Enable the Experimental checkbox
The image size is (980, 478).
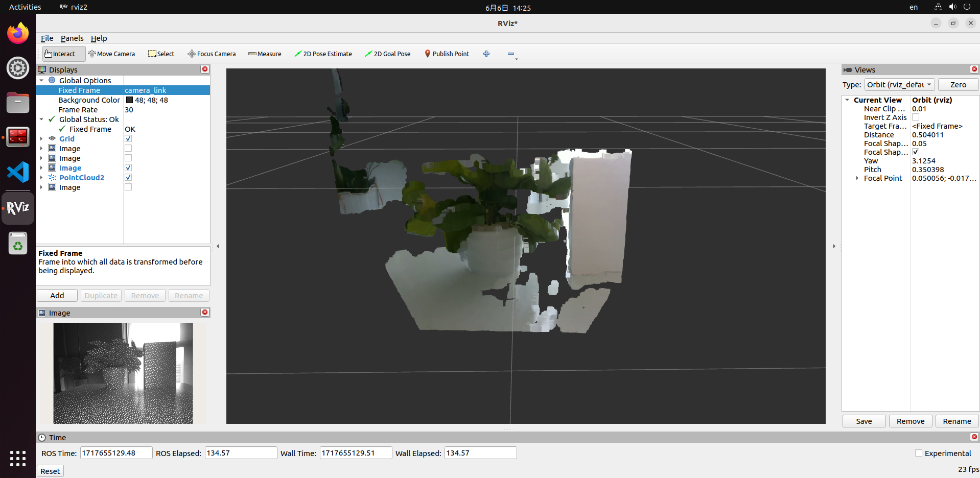click(x=919, y=453)
